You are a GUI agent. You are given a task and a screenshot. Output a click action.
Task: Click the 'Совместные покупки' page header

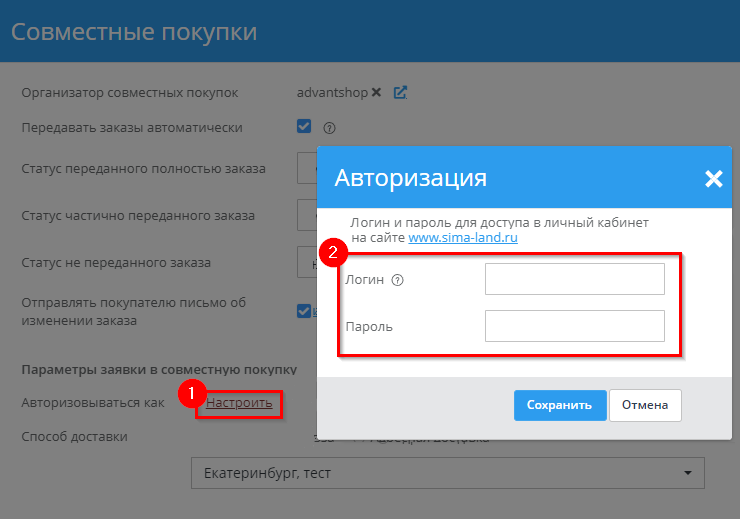click(x=134, y=32)
